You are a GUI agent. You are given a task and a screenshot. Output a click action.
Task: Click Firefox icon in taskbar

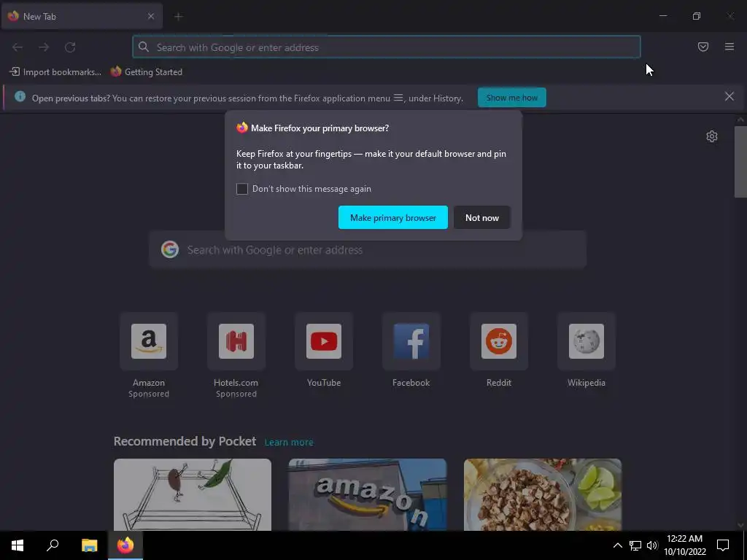[x=125, y=545]
